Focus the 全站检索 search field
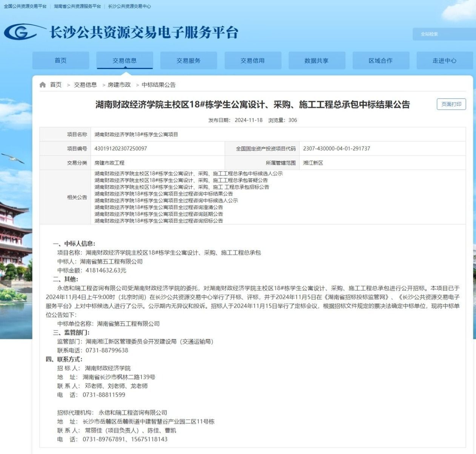Screen dimensions: 476x454 click(443, 34)
